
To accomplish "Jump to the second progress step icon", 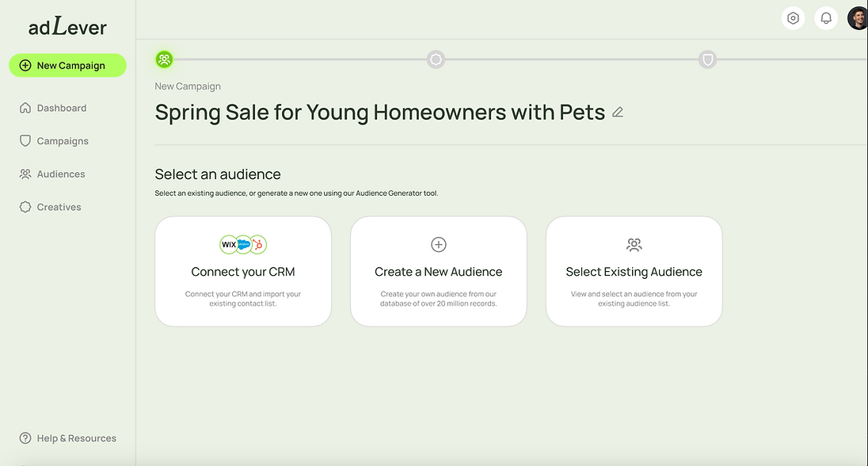I will click(x=436, y=59).
